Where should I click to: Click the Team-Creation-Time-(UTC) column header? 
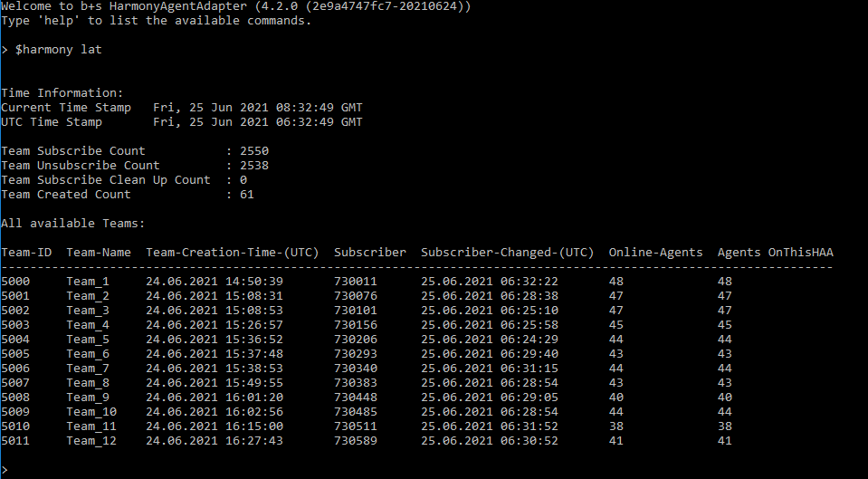point(233,253)
